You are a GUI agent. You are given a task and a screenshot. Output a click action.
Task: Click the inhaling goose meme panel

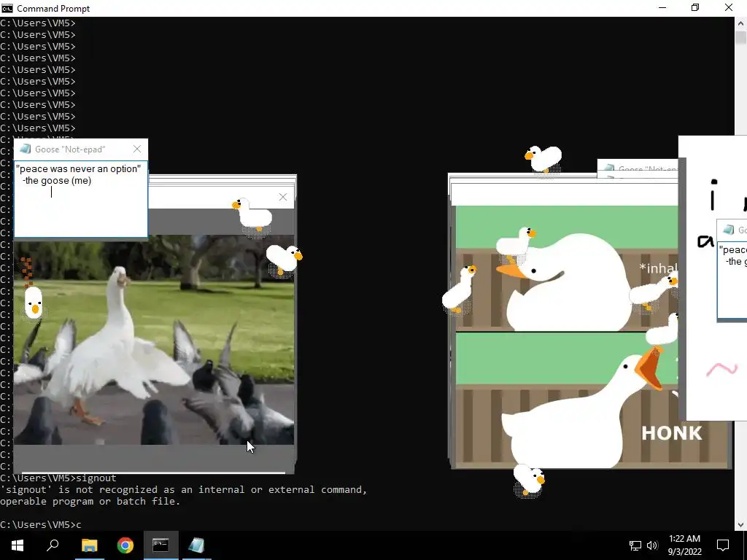click(x=566, y=268)
